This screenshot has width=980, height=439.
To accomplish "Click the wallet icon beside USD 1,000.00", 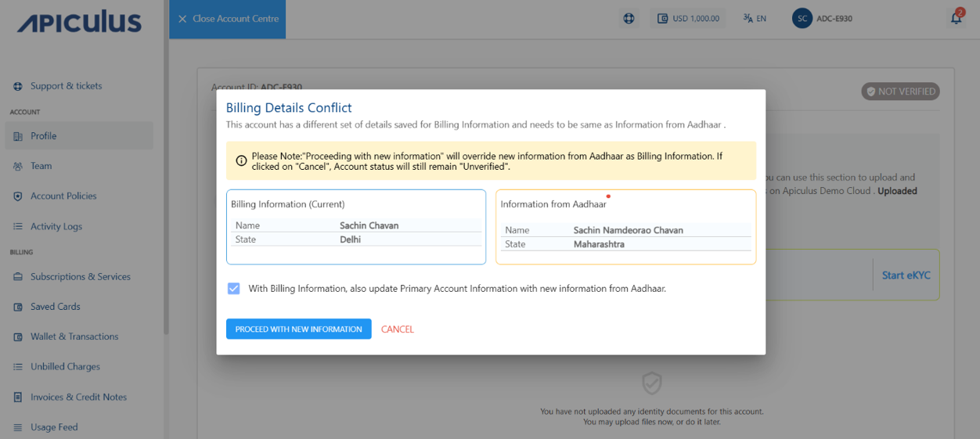I will point(663,19).
